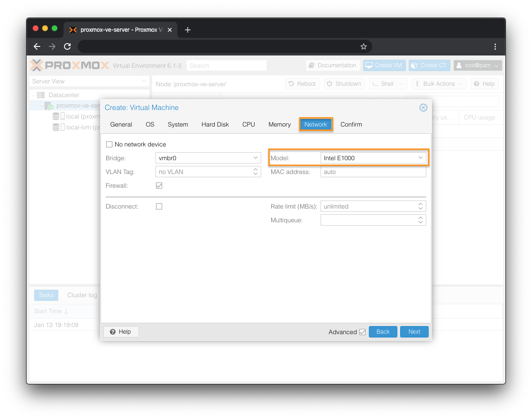This screenshot has width=532, height=419.
Task: Open the Cluster log tab
Action: click(x=82, y=295)
